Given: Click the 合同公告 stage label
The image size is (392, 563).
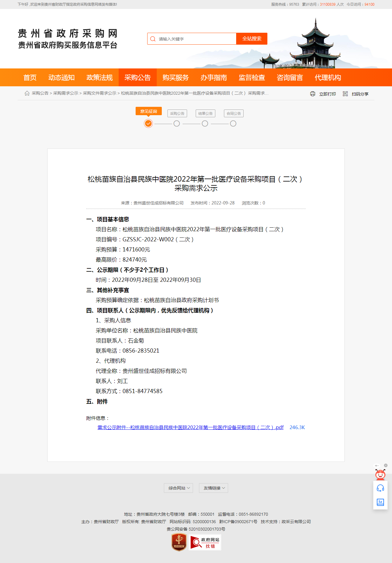Looking at the screenshot, I should pyautogui.click(x=234, y=113).
